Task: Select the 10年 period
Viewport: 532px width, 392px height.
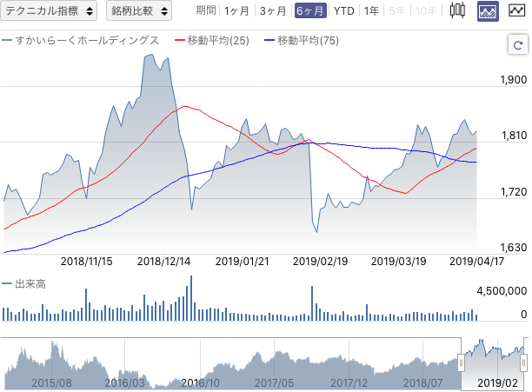Action: 426,10
